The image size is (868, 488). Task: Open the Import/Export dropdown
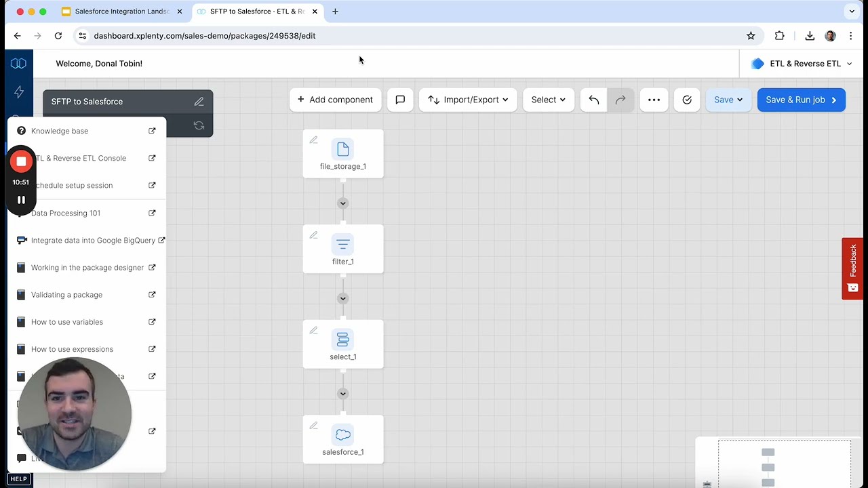[x=468, y=100]
